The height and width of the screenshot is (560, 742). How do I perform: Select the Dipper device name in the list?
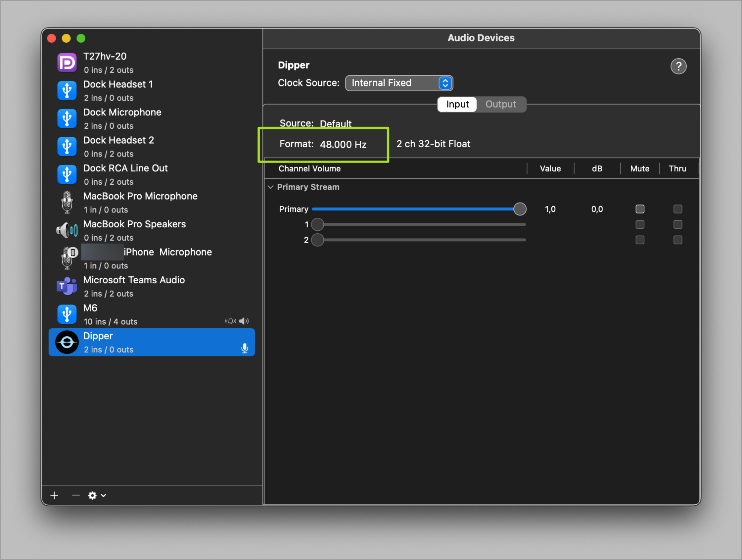point(98,336)
